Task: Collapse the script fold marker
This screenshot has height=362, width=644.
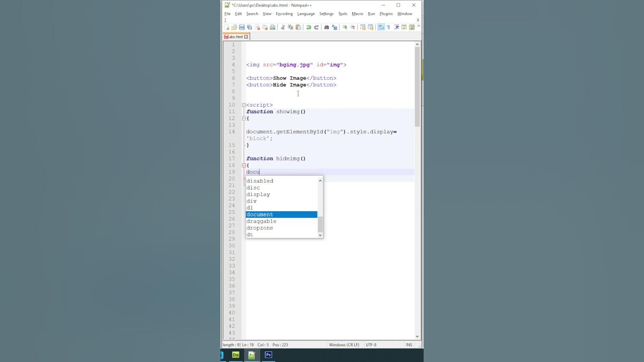Action: click(244, 105)
